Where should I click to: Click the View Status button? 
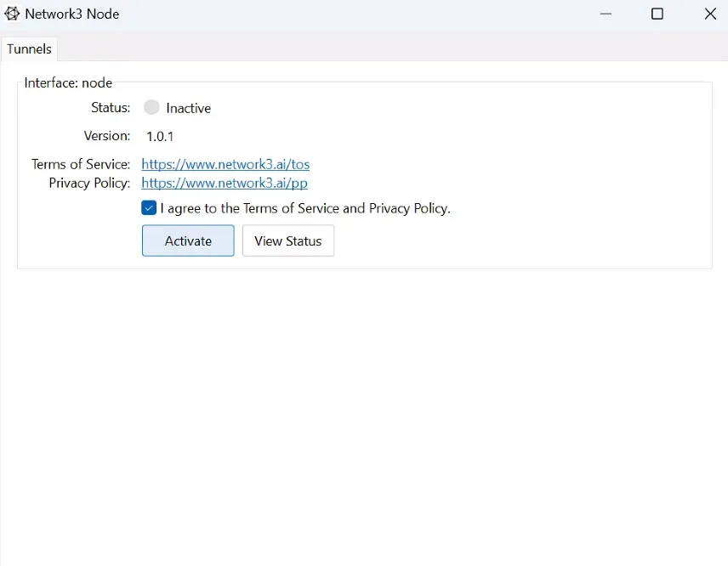[287, 241]
